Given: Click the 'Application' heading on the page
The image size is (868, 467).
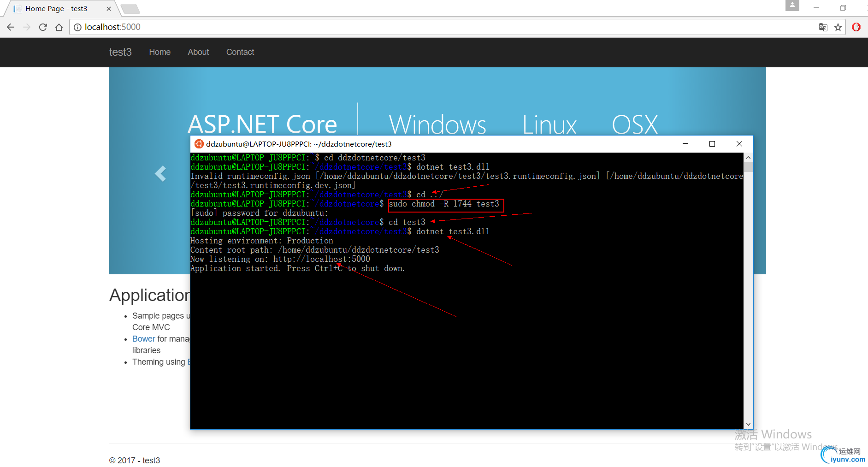Looking at the screenshot, I should (x=150, y=296).
